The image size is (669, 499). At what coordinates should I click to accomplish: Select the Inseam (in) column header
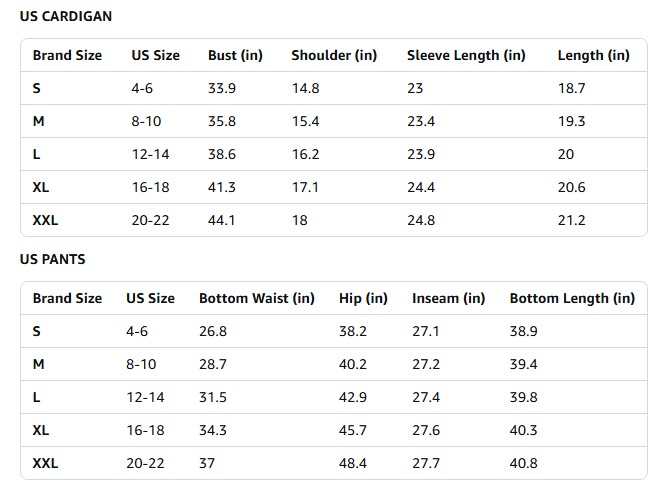point(448,298)
